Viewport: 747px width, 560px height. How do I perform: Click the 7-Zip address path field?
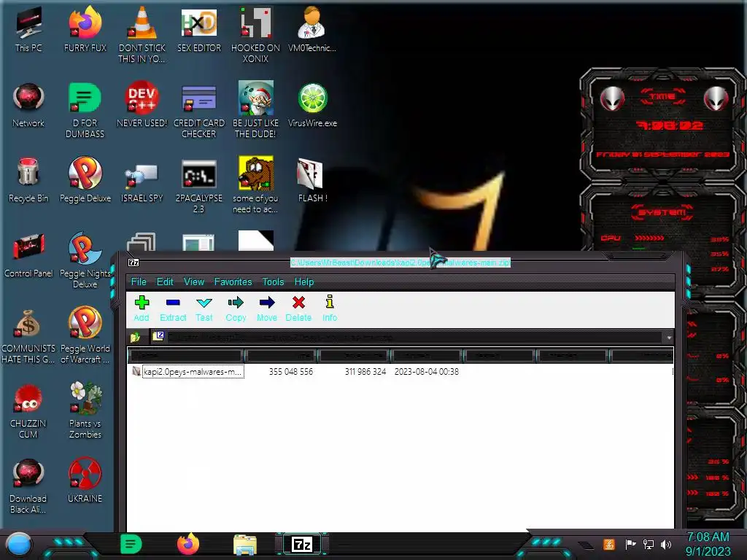[x=407, y=337]
